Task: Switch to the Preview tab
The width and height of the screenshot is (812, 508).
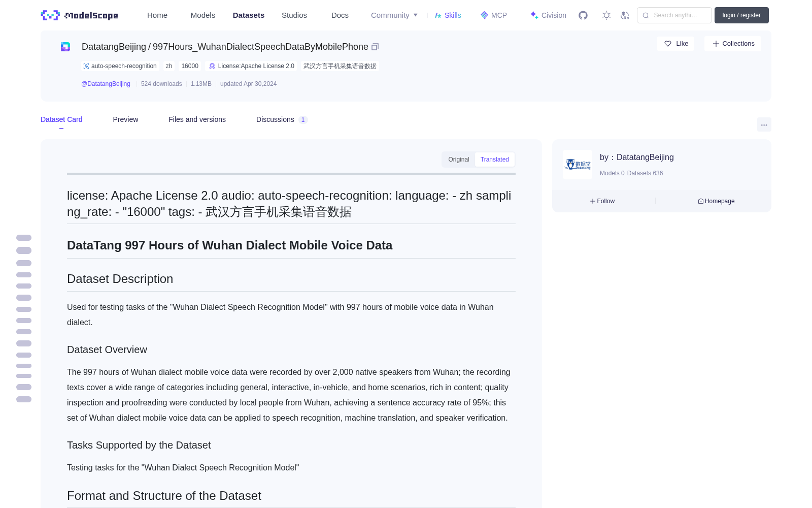Action: 125,119
